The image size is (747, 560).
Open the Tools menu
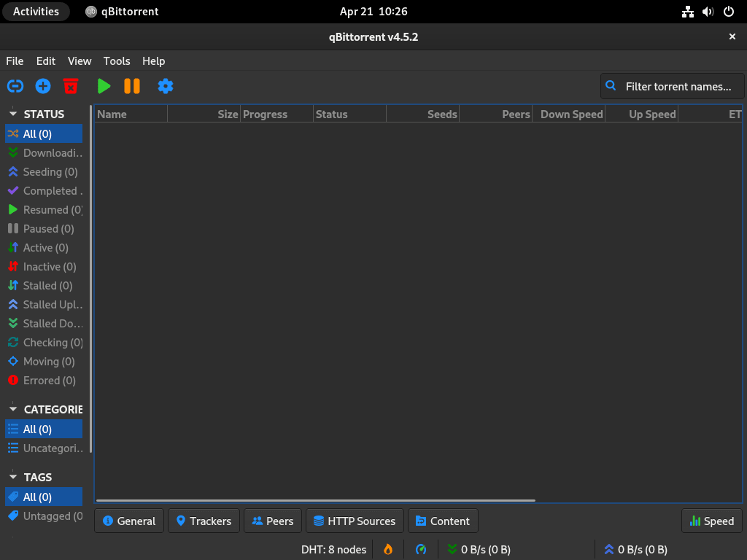tap(117, 61)
